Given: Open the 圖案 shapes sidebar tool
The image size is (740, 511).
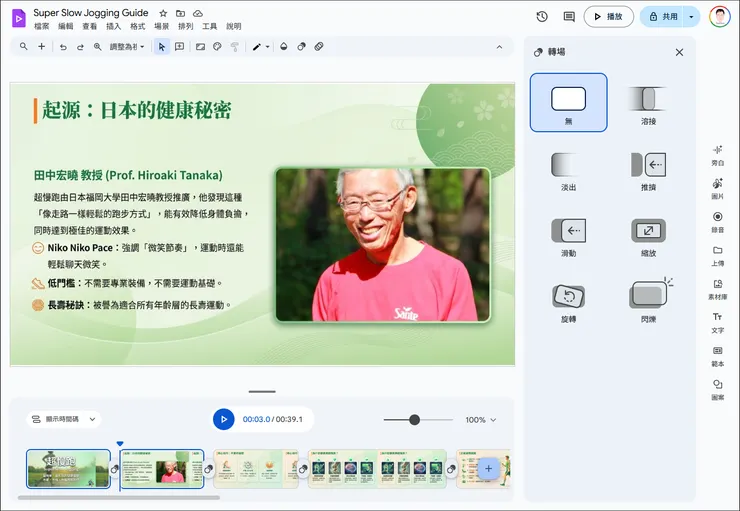Looking at the screenshot, I should 717,389.
